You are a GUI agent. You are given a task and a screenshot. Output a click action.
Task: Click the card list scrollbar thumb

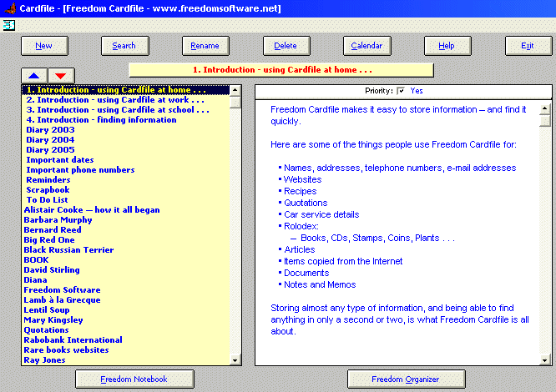235,103
